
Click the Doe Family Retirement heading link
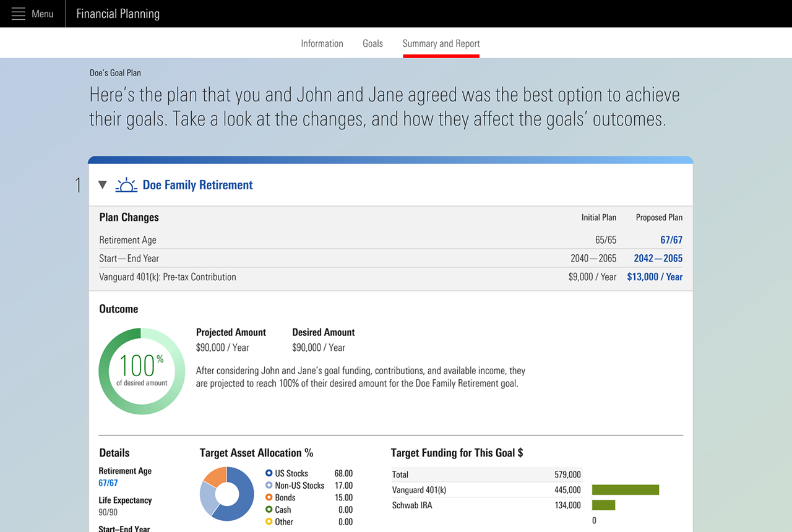197,185
